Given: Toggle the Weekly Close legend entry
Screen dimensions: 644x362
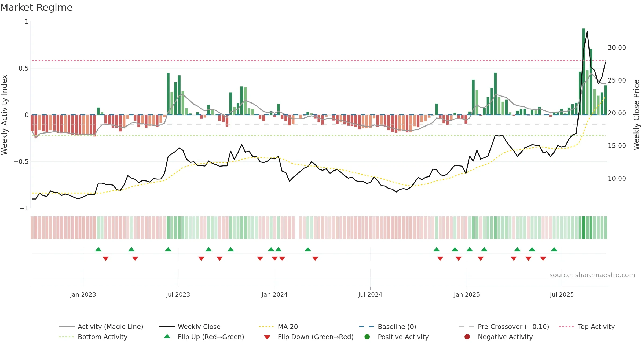Looking at the screenshot, I should coord(190,327).
